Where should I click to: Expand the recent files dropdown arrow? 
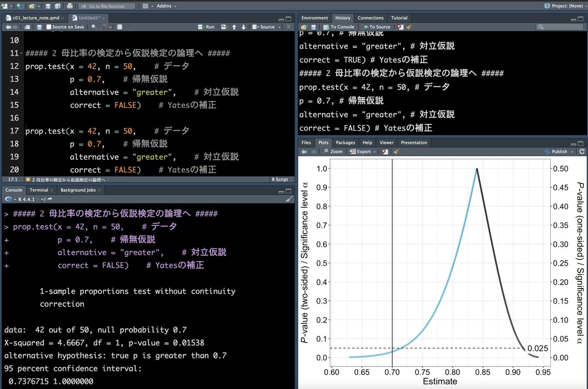38,6
